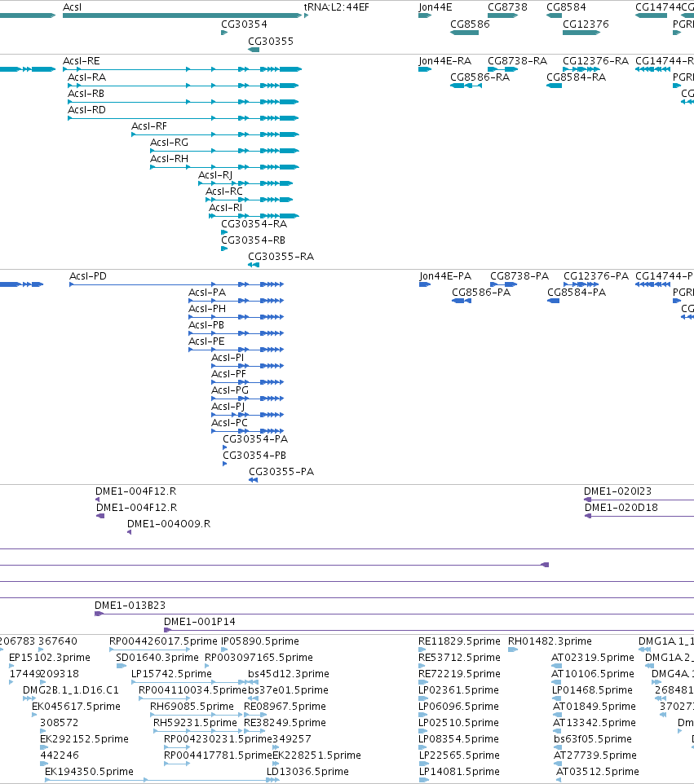The height and width of the screenshot is (784, 694).
Task: Open the CG12376-PA protein label
Action: 596,276
